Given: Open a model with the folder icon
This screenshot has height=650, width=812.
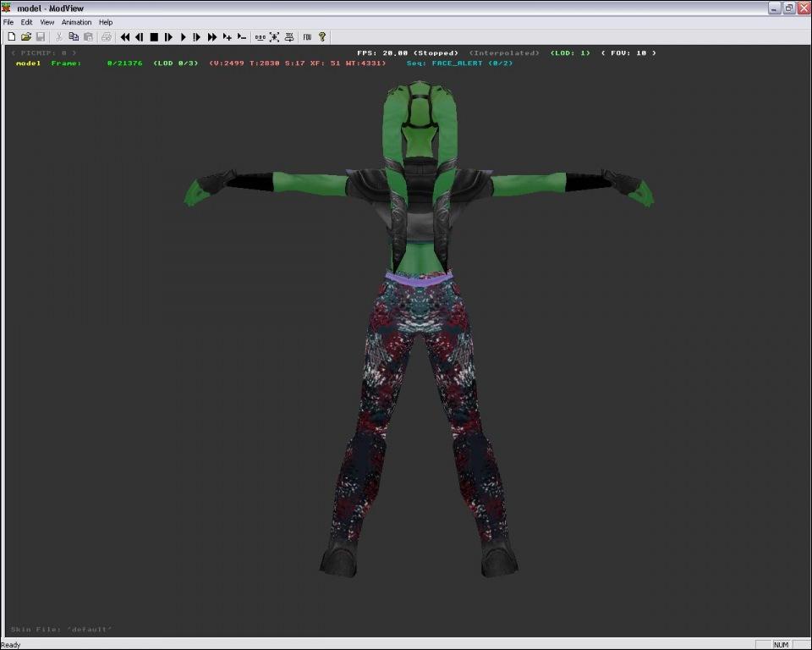Looking at the screenshot, I should (26, 37).
